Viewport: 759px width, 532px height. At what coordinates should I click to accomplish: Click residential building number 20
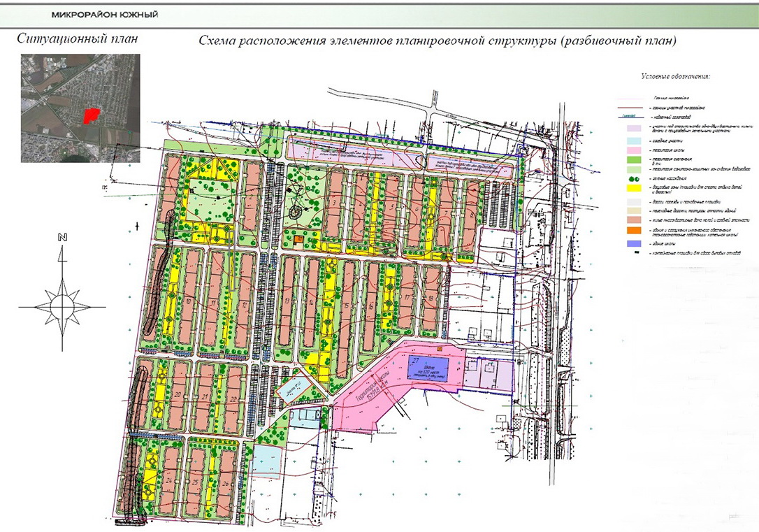click(x=179, y=396)
